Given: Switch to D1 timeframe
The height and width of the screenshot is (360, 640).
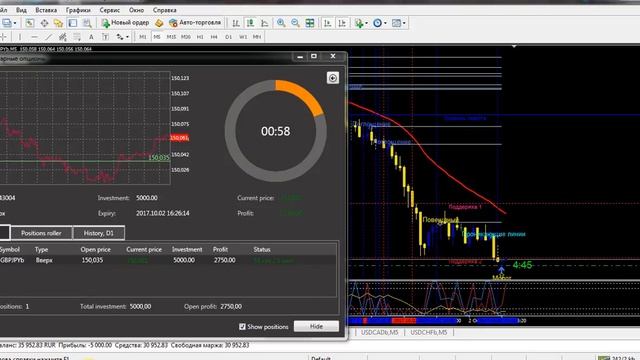Looking at the screenshot, I should tap(228, 37).
